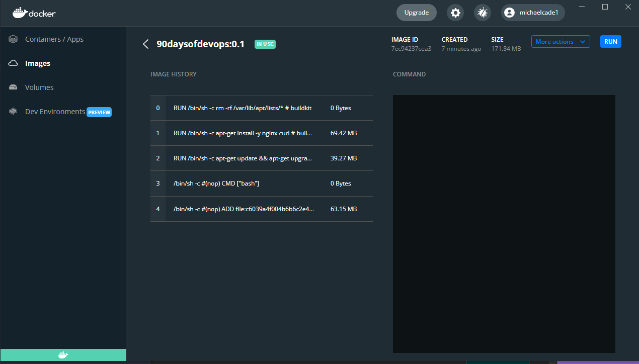Click the whale icon in bottom status bar
This screenshot has height=364, width=639.
63,355
